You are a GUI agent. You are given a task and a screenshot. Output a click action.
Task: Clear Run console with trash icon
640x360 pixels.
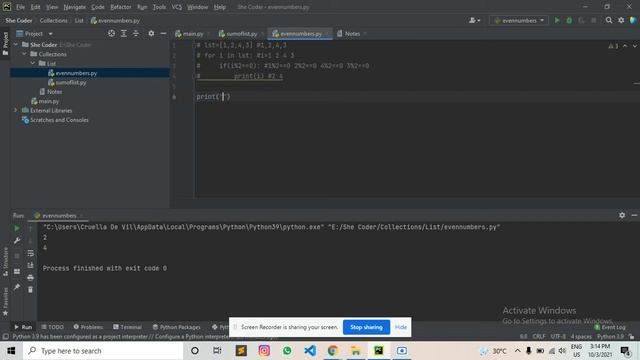(x=31, y=289)
